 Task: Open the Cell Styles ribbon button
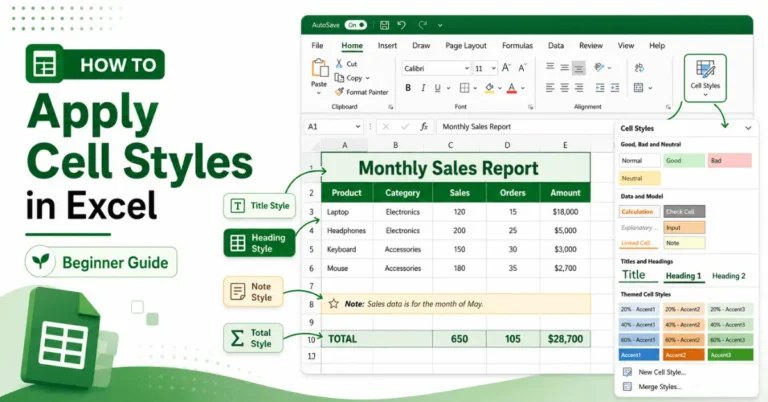705,78
